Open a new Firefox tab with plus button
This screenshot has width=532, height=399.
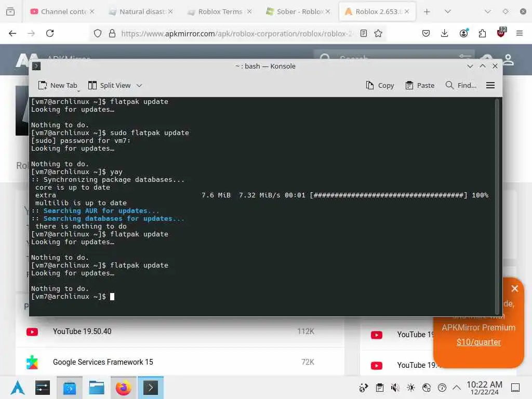[427, 11]
